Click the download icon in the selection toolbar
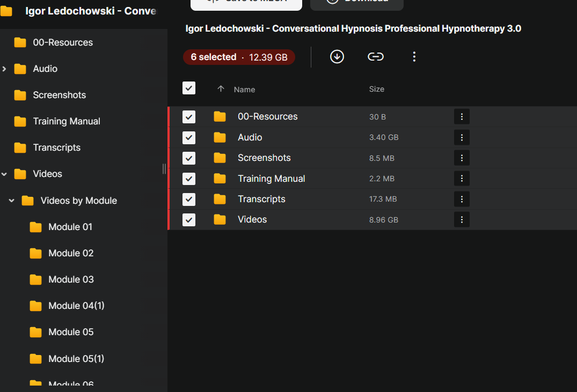Image resolution: width=577 pixels, height=392 pixels. click(x=337, y=57)
